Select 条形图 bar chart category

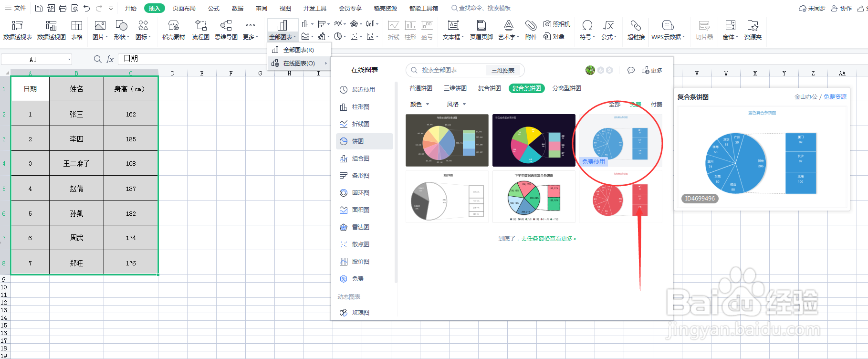(365, 176)
